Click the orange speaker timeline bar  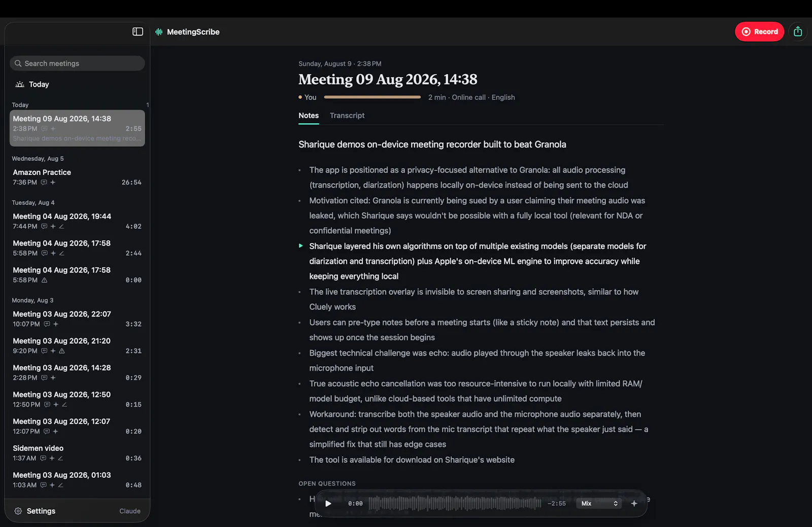click(373, 97)
